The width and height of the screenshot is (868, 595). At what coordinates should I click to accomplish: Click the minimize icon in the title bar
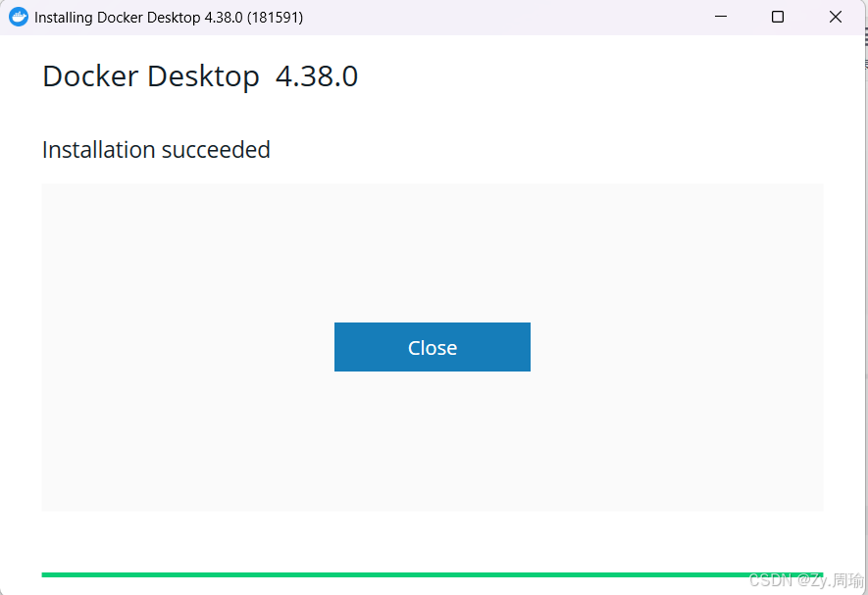click(x=721, y=17)
